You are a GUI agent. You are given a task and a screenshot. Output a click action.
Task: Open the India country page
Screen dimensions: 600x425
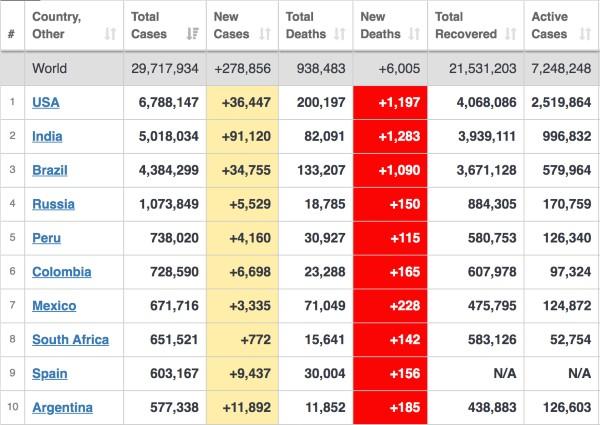click(x=47, y=136)
